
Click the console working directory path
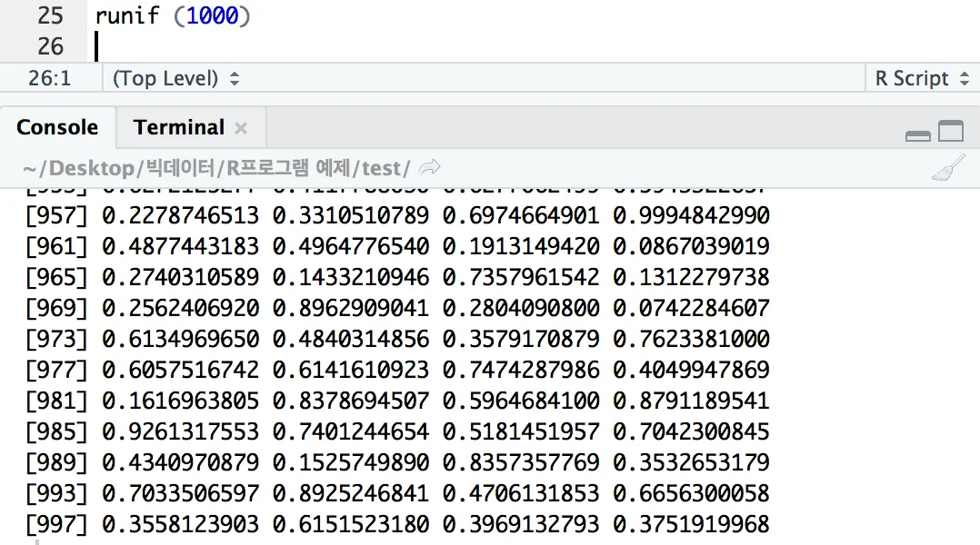[216, 168]
